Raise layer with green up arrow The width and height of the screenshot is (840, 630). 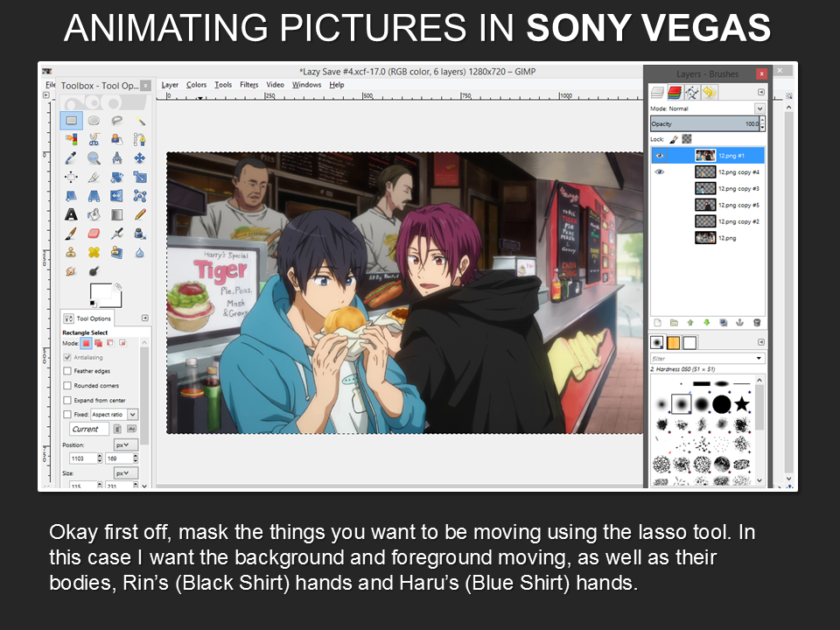click(x=690, y=323)
